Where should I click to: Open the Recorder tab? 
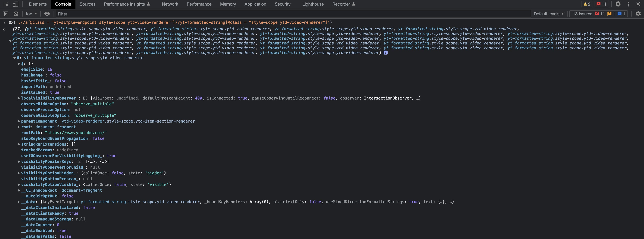pos(344,4)
